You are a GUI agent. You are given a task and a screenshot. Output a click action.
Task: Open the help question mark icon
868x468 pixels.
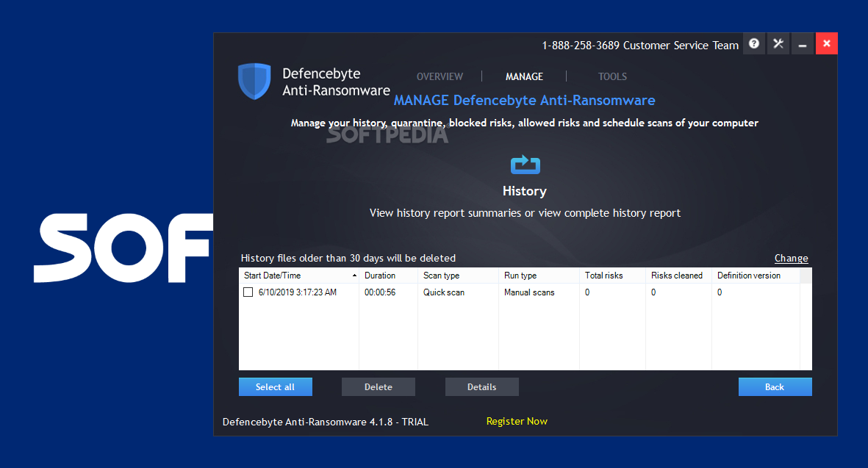click(x=754, y=43)
